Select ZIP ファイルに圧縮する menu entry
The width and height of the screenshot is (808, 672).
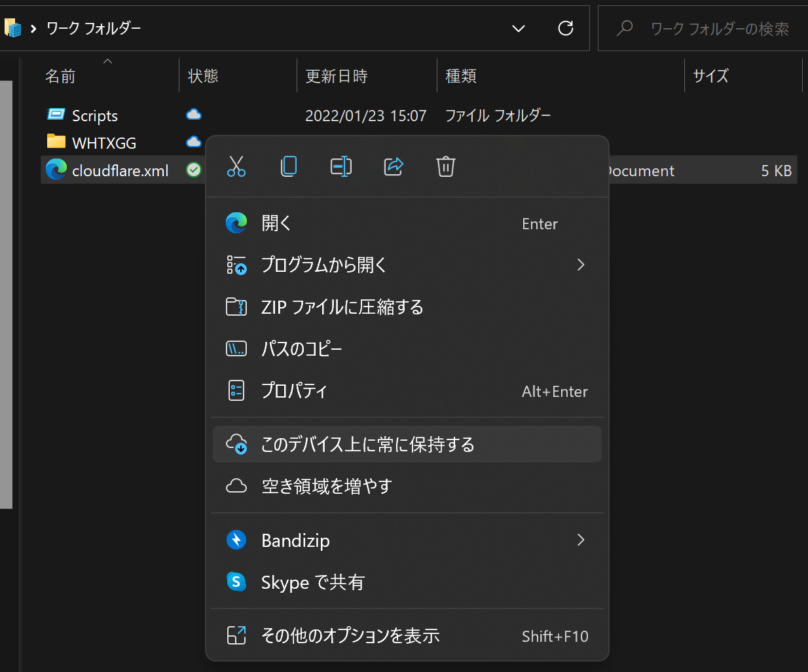tap(407, 307)
